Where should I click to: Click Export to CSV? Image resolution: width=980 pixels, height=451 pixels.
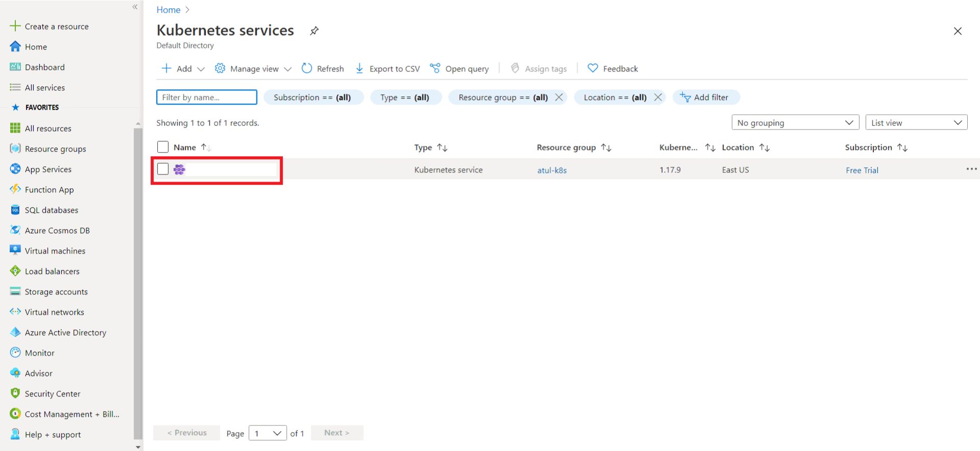[x=387, y=68]
